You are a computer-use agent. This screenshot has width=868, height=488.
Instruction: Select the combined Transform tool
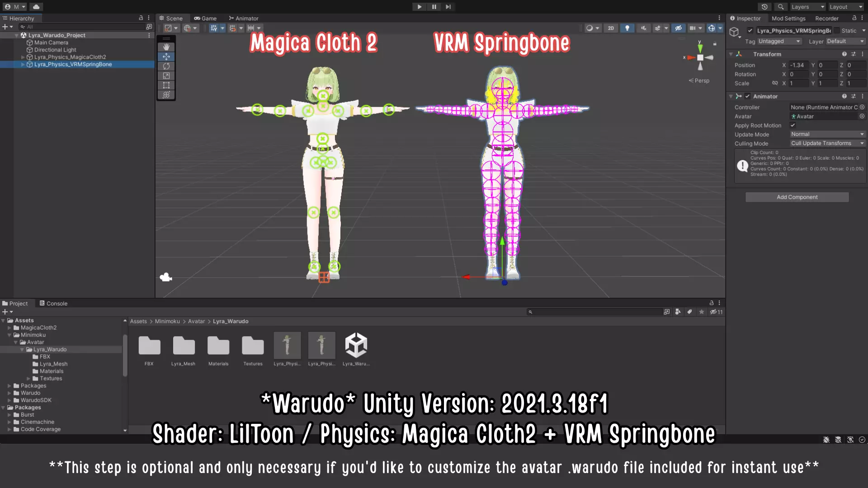166,94
